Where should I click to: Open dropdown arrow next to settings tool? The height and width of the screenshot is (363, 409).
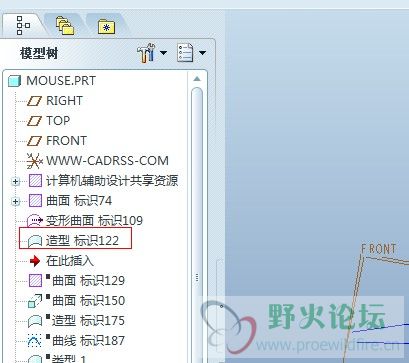(163, 53)
